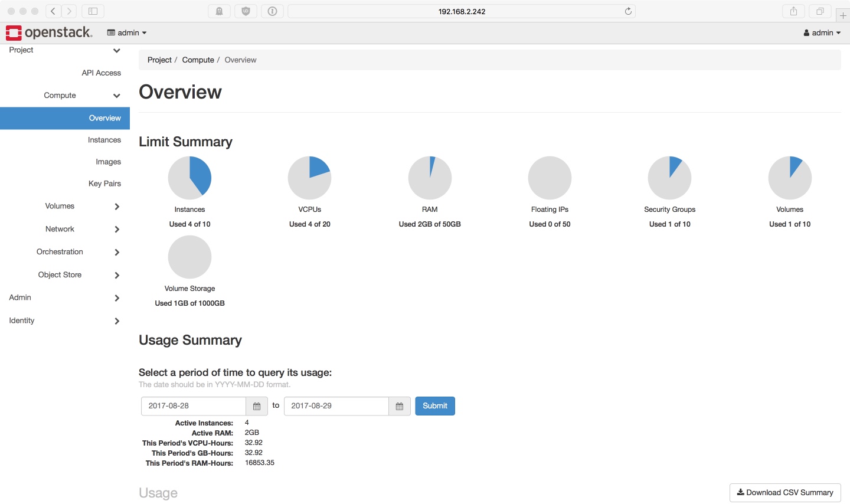Click the end date field 2017-08-29
The height and width of the screenshot is (504, 850).
(x=336, y=406)
